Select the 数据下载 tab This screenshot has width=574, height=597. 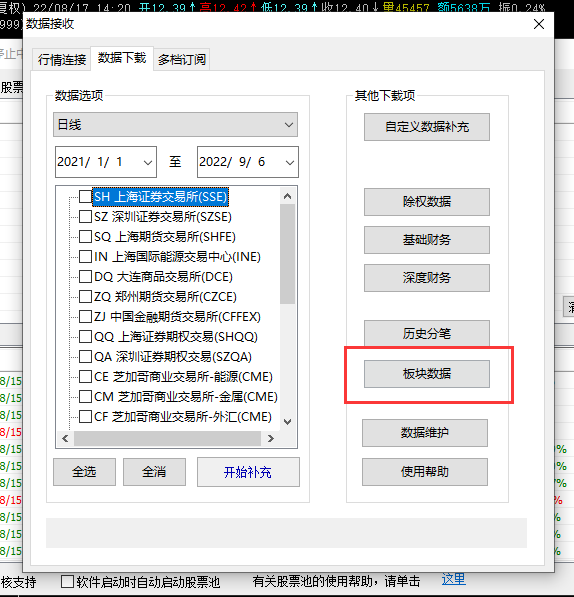pyautogui.click(x=122, y=58)
